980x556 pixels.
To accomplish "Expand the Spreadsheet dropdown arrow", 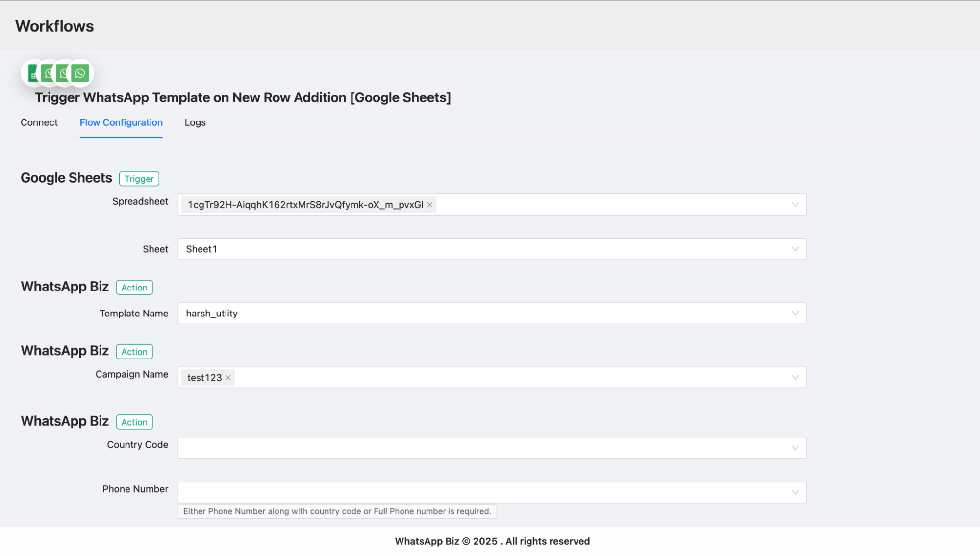I will pyautogui.click(x=795, y=205).
